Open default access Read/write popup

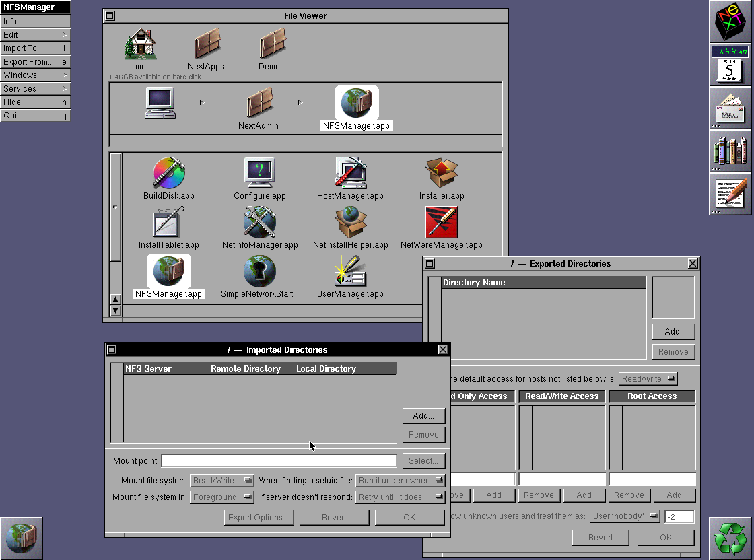pos(648,379)
